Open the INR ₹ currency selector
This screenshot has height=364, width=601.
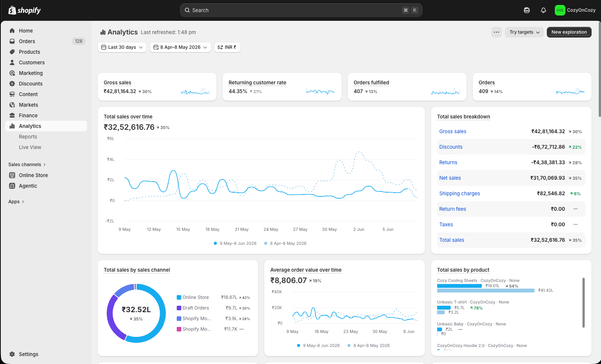click(x=227, y=47)
